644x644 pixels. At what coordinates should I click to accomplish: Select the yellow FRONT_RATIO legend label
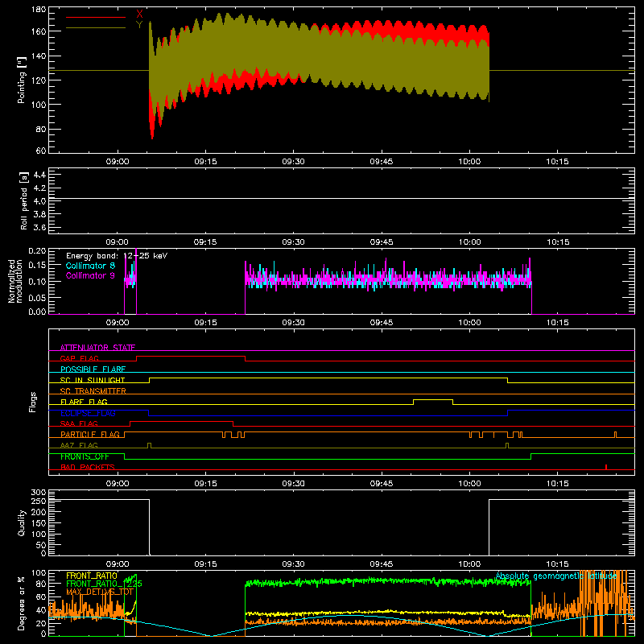pos(92,576)
